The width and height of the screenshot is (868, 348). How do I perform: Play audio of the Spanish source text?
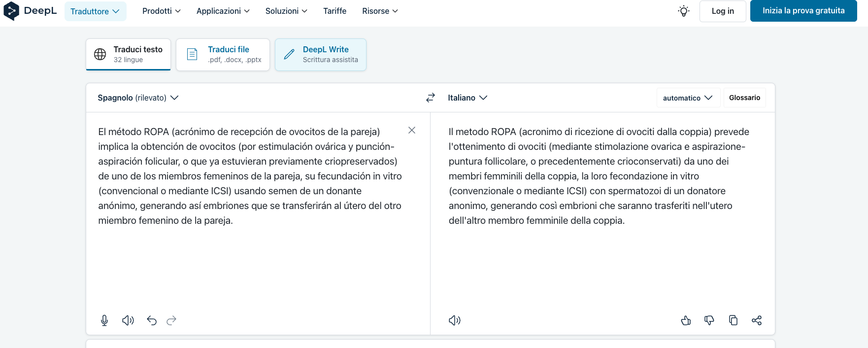[x=128, y=320]
